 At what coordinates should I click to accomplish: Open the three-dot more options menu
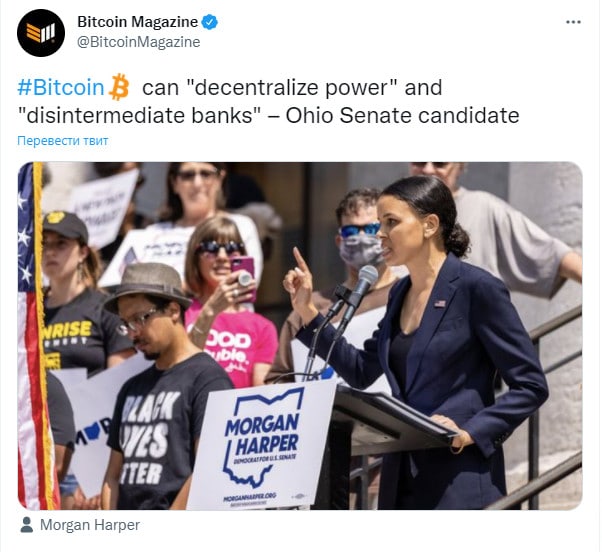[x=573, y=22]
